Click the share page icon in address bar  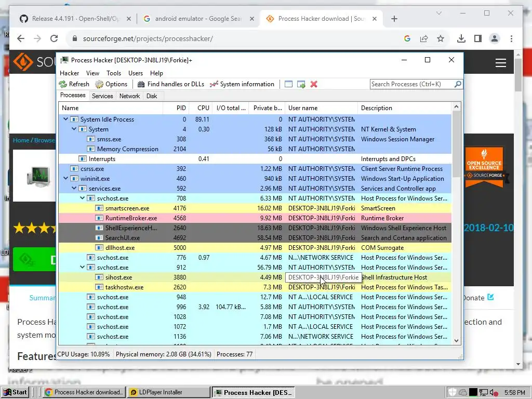pos(424,38)
